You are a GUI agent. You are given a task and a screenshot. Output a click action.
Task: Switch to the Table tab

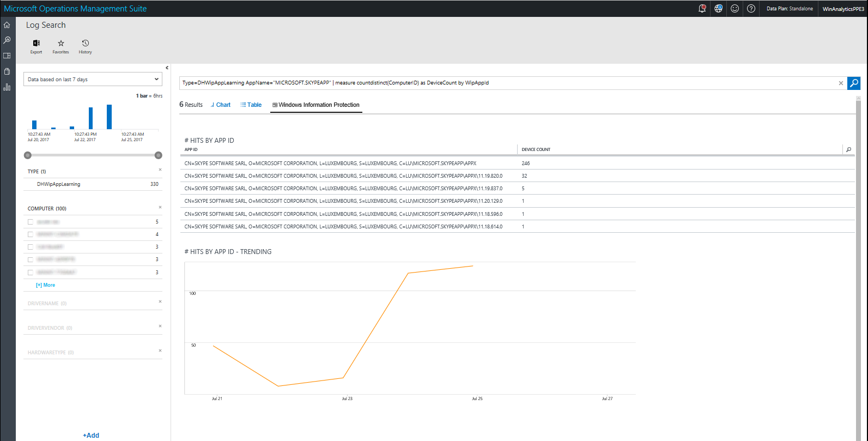click(x=251, y=105)
